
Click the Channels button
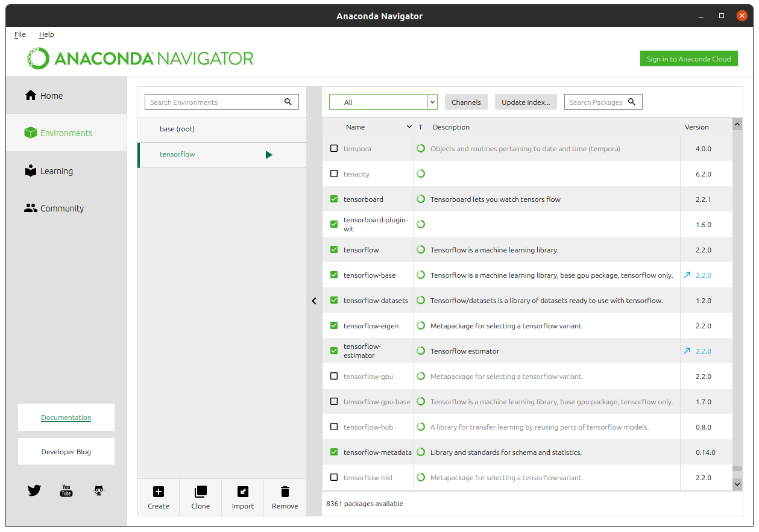point(466,102)
